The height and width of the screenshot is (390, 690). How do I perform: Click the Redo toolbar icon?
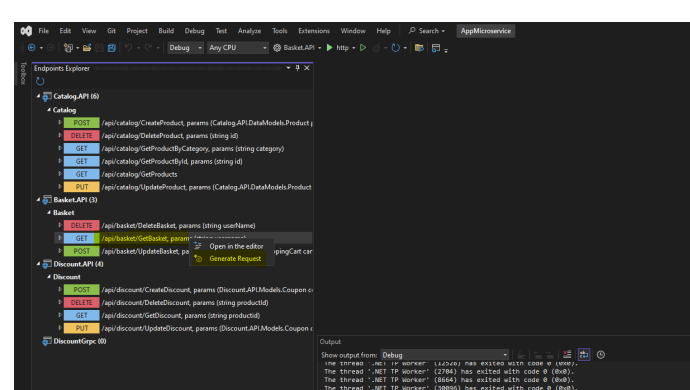point(148,48)
